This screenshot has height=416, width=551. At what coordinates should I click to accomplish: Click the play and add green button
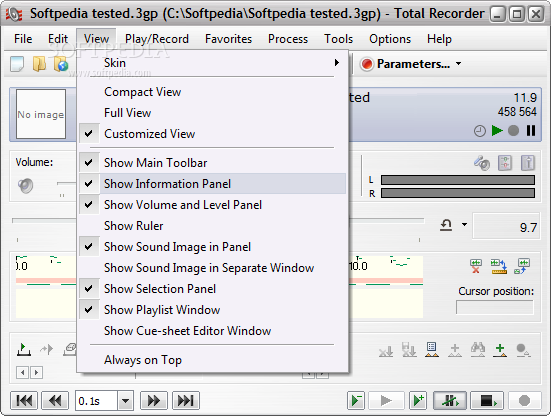click(x=418, y=401)
